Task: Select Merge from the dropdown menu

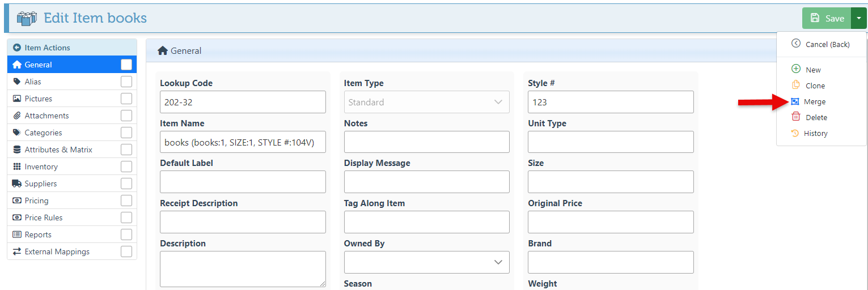Action: tap(814, 101)
